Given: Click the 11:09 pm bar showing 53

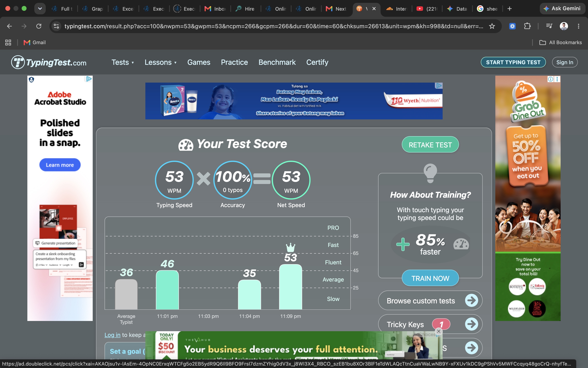Looking at the screenshot, I should 290,287.
